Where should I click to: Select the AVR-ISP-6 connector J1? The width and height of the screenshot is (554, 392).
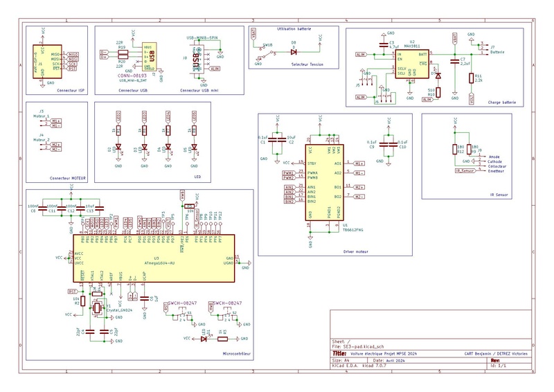[47, 62]
